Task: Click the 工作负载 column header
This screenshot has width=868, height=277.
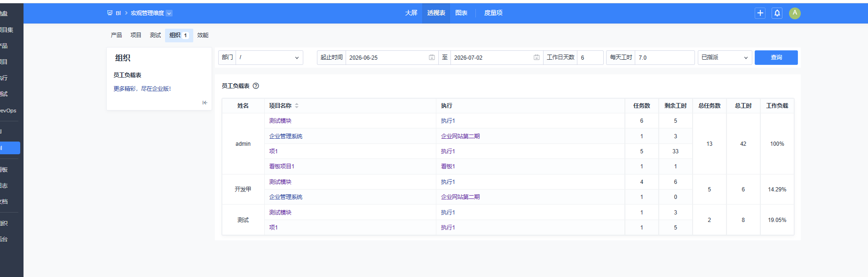Action: tap(777, 106)
